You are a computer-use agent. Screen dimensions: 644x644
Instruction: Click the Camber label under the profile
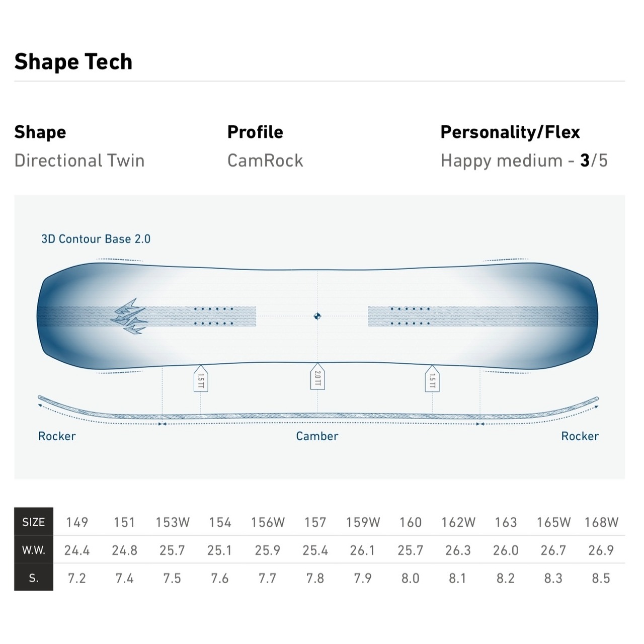click(317, 436)
